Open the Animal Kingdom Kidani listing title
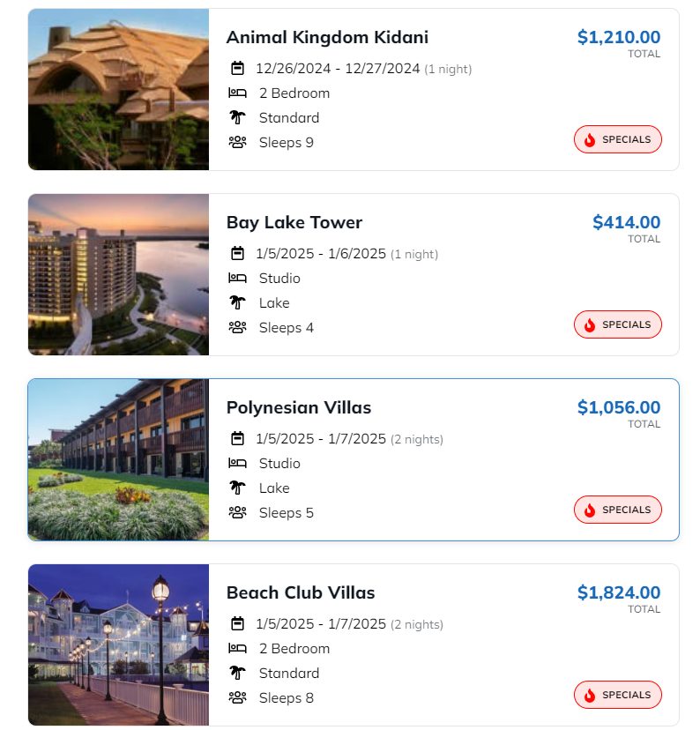 [x=327, y=37]
